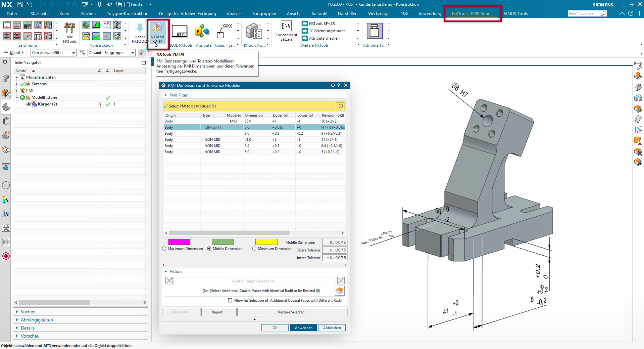Enable Allow for Selection with Different Radii
The width and height of the screenshot is (644, 349).
pyautogui.click(x=230, y=301)
